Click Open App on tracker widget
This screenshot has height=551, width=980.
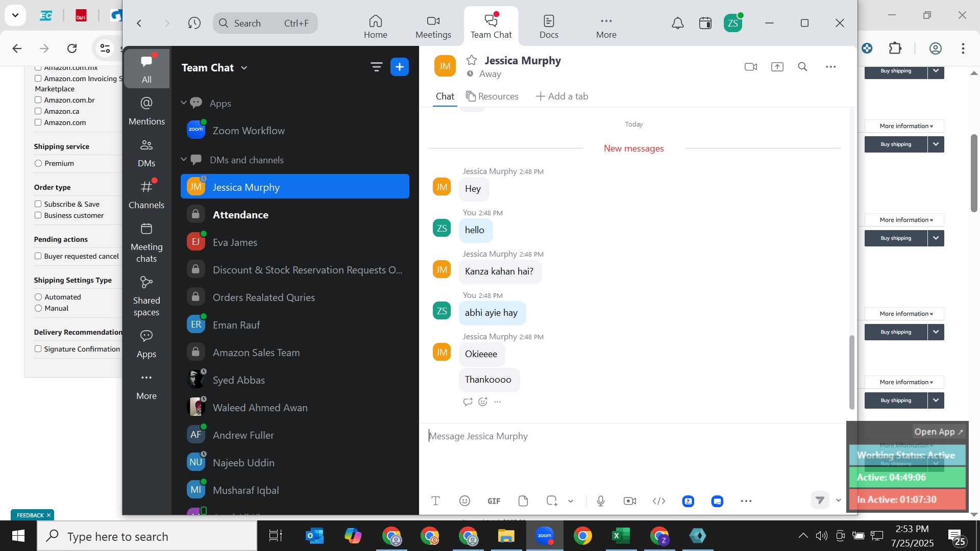(938, 432)
